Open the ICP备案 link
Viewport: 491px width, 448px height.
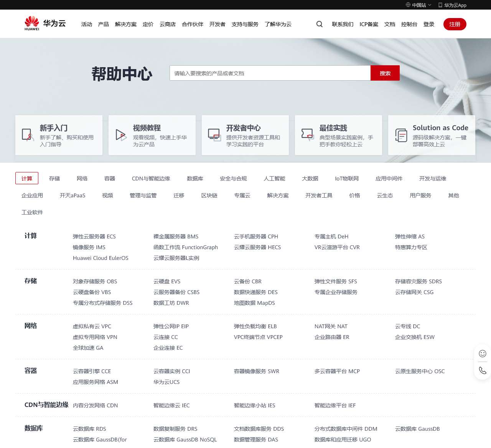(x=369, y=24)
